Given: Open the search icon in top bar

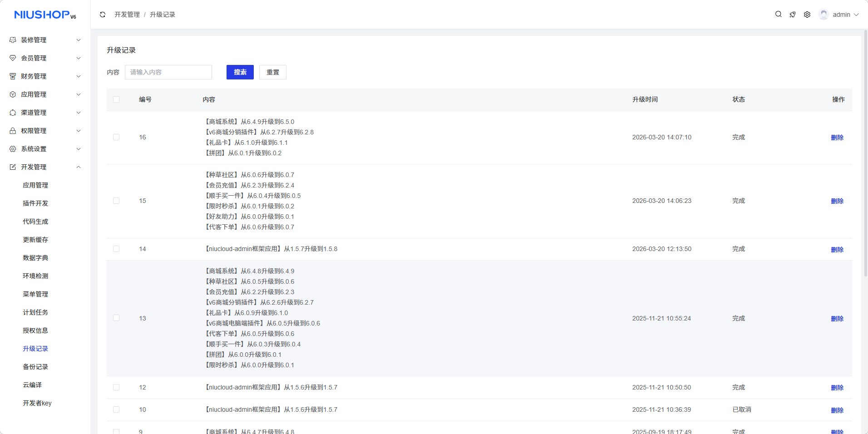Looking at the screenshot, I should pos(778,15).
